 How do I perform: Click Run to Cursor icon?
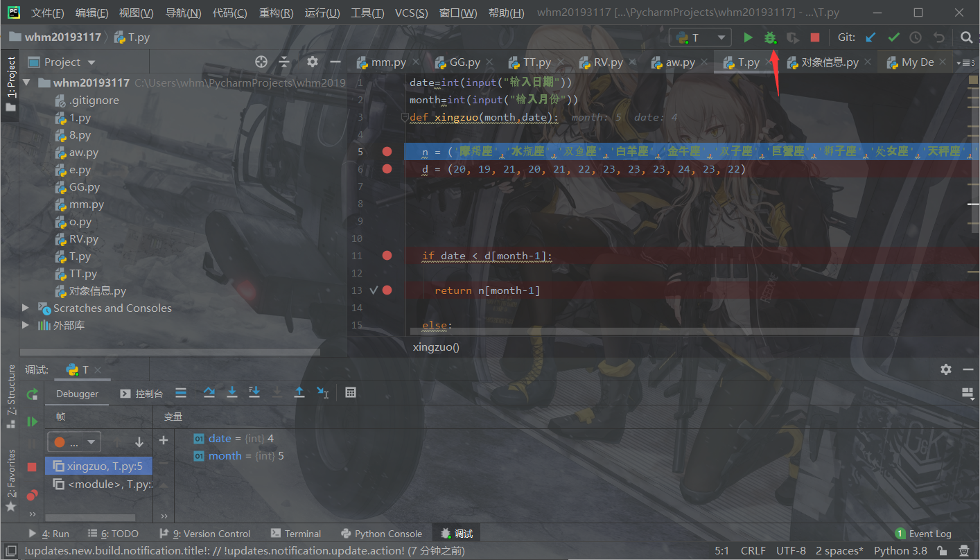(x=322, y=393)
